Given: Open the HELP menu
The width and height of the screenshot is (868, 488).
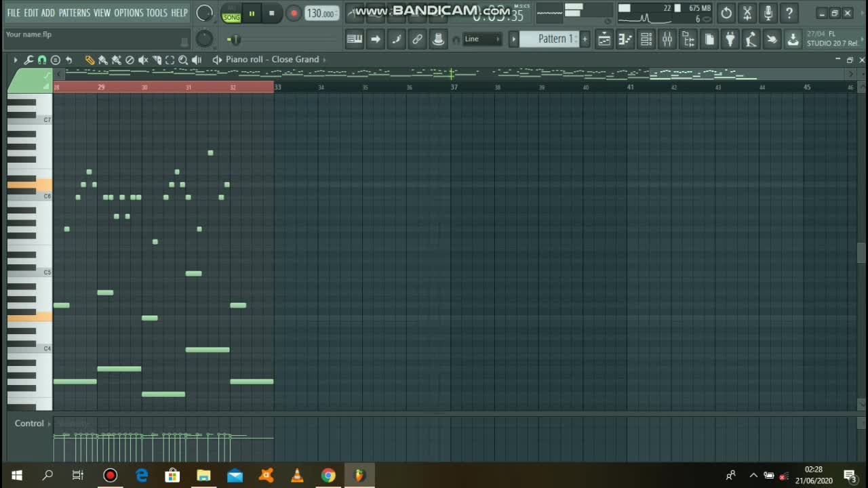Looking at the screenshot, I should click(179, 13).
